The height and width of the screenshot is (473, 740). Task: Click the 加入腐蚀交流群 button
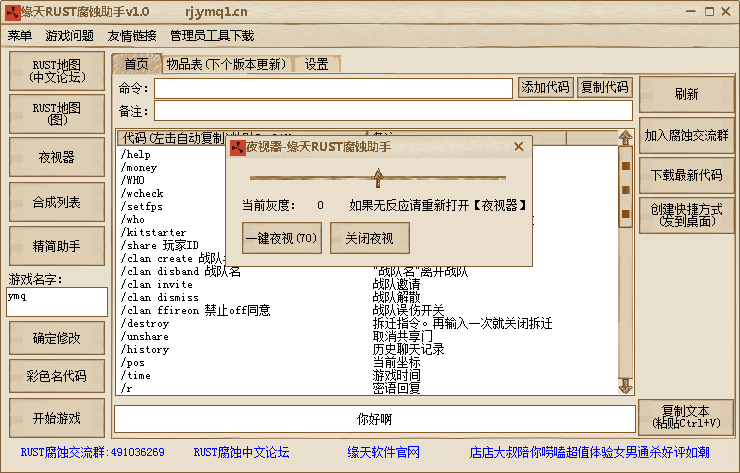click(687, 135)
